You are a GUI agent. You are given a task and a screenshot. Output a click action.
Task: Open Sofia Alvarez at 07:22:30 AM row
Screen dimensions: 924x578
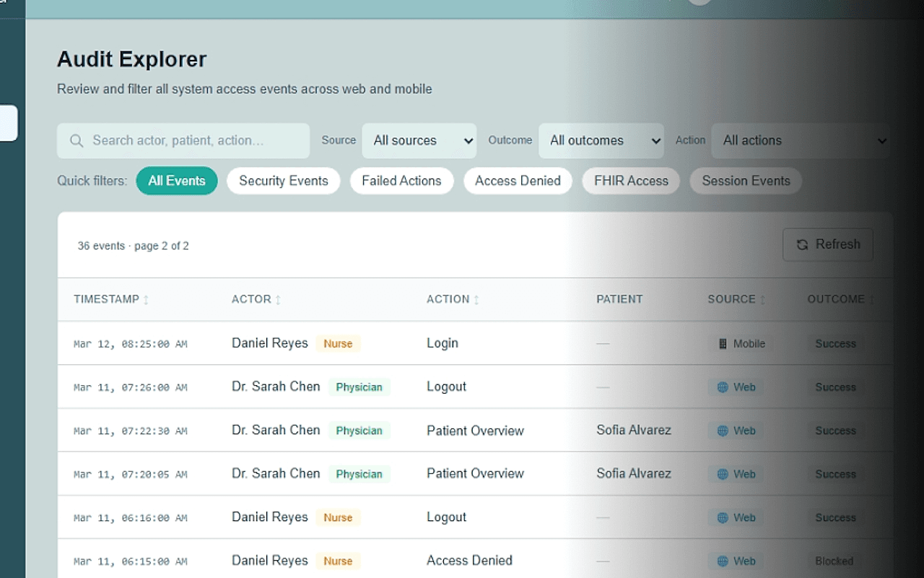[x=633, y=430]
